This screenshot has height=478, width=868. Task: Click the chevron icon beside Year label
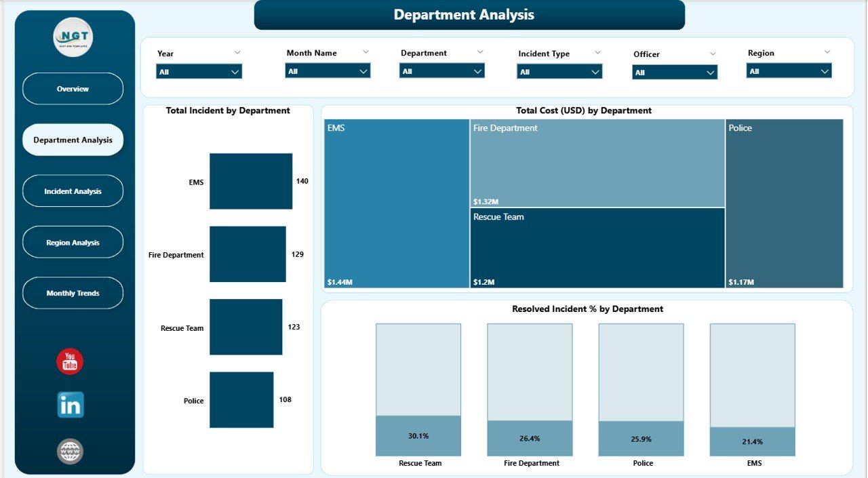[237, 52]
